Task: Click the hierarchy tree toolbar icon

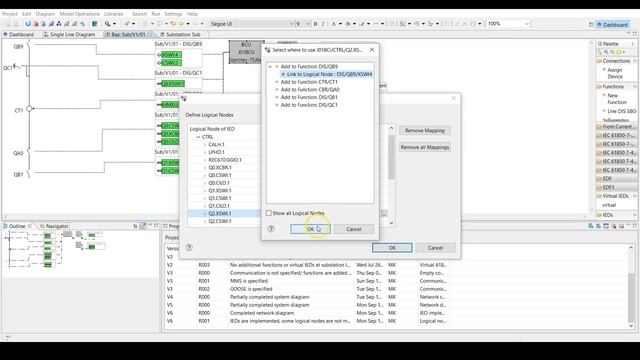Action: pos(59,24)
